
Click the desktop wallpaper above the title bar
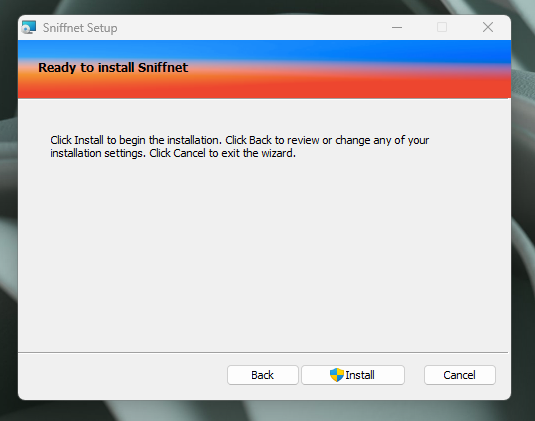(x=266, y=7)
